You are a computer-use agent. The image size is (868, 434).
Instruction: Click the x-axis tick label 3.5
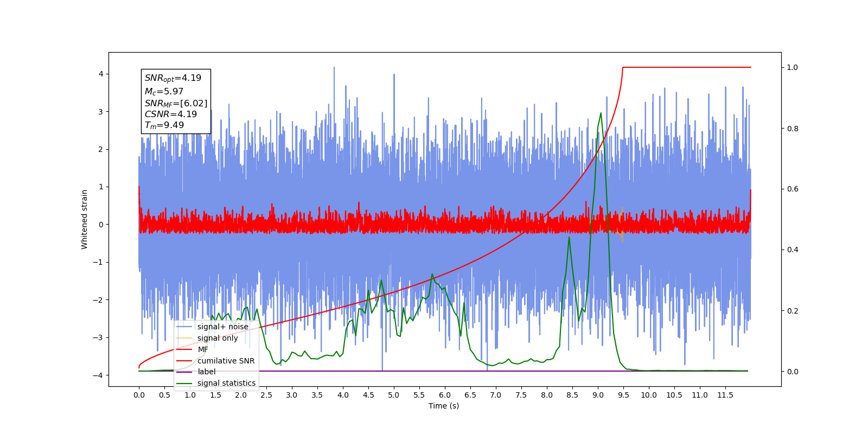[317, 395]
